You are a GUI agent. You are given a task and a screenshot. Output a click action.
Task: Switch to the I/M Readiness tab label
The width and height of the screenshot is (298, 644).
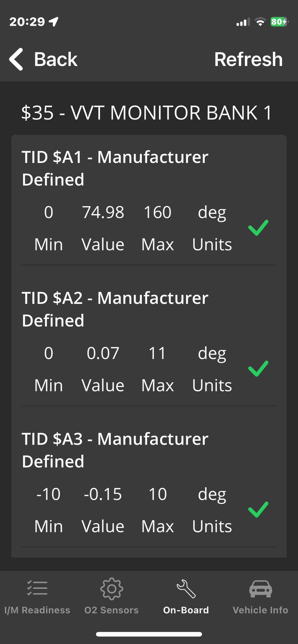(37, 610)
